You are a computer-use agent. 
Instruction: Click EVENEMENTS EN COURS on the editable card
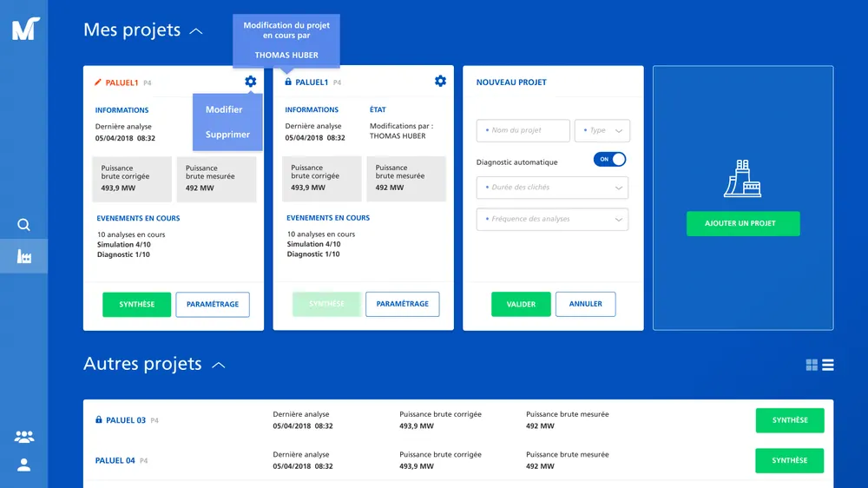point(138,218)
